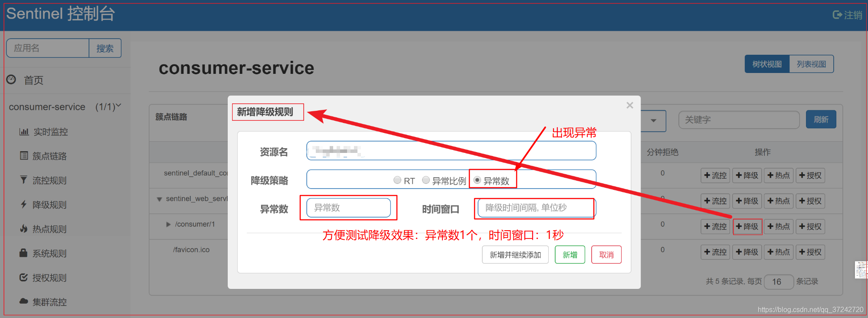Open 系统规则 lock icon in sidebar
The height and width of the screenshot is (318, 868).
point(23,252)
